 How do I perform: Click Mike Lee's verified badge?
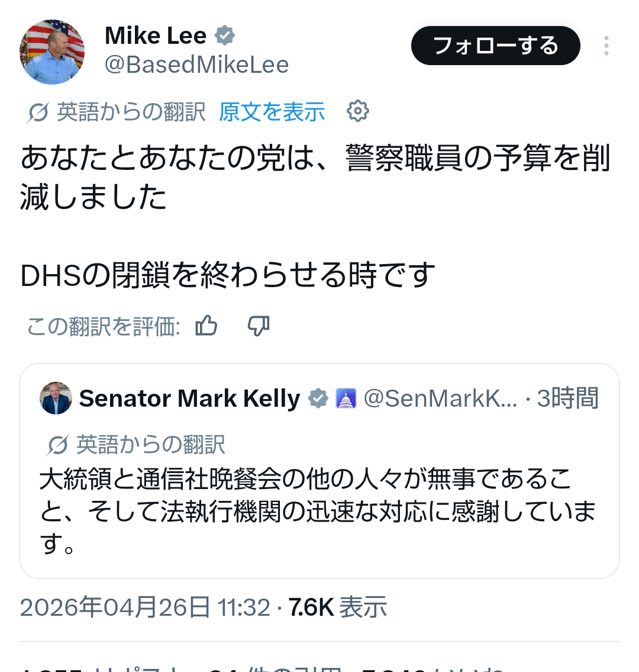point(224,36)
